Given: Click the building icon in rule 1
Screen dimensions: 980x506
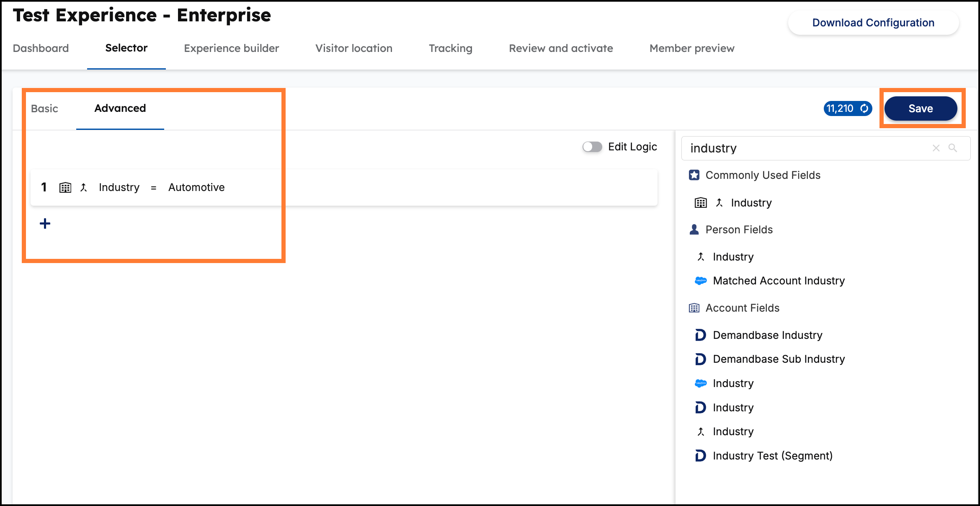Looking at the screenshot, I should pos(65,187).
